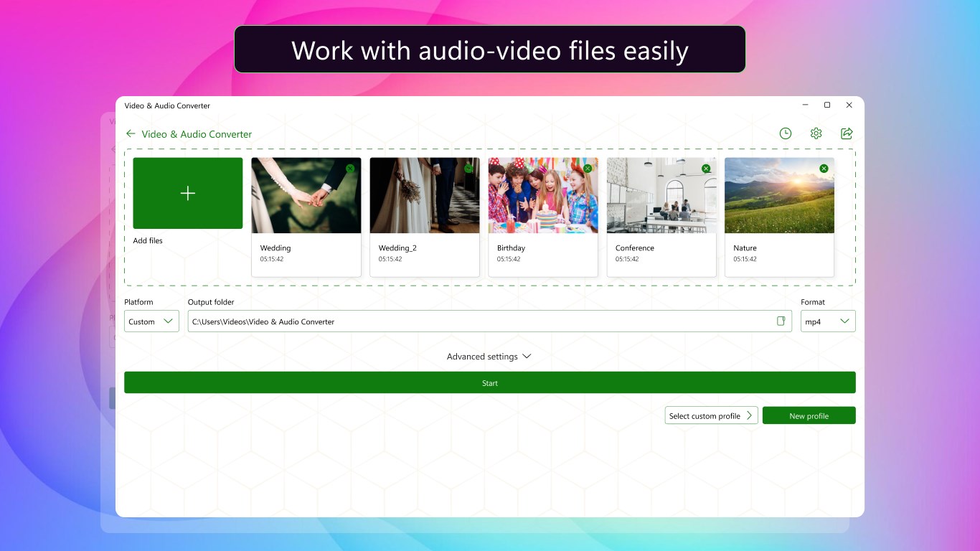The height and width of the screenshot is (551, 980).
Task: Open settings gear icon
Action: click(x=816, y=133)
